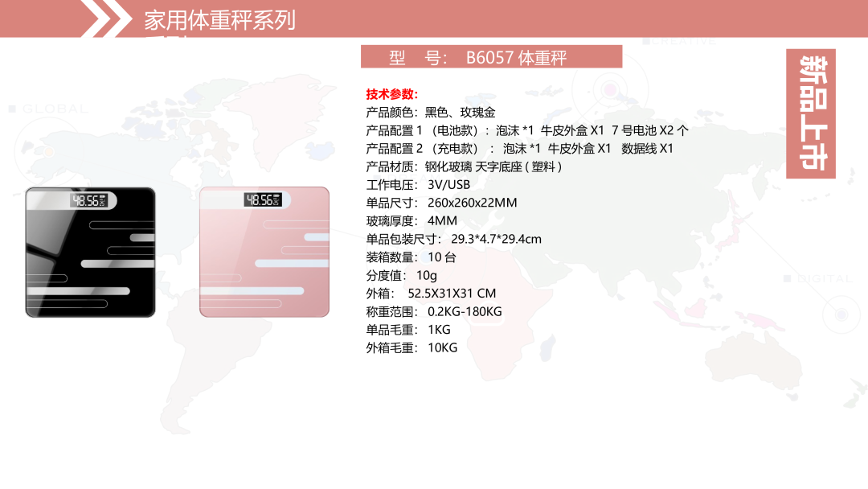
Task: Click the pink scale's LCD display
Action: [264, 199]
